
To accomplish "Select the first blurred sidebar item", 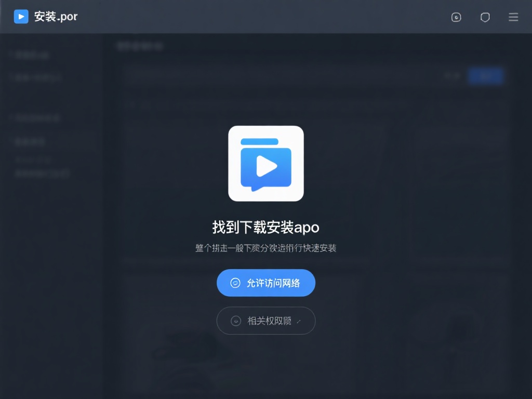I will (31, 55).
